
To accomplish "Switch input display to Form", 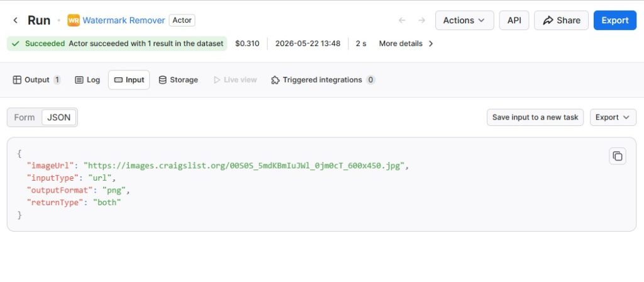I will point(25,117).
